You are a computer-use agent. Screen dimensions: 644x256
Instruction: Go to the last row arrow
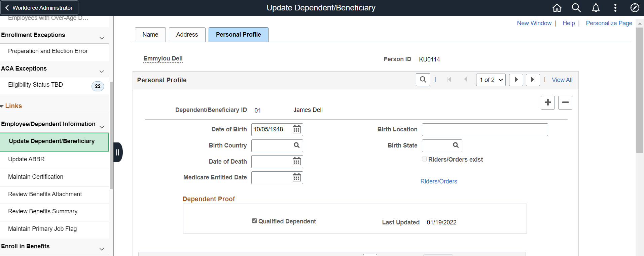pyautogui.click(x=533, y=80)
